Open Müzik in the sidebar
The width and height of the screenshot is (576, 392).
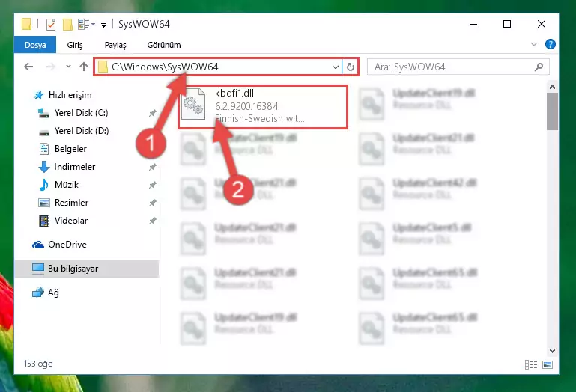click(x=58, y=185)
